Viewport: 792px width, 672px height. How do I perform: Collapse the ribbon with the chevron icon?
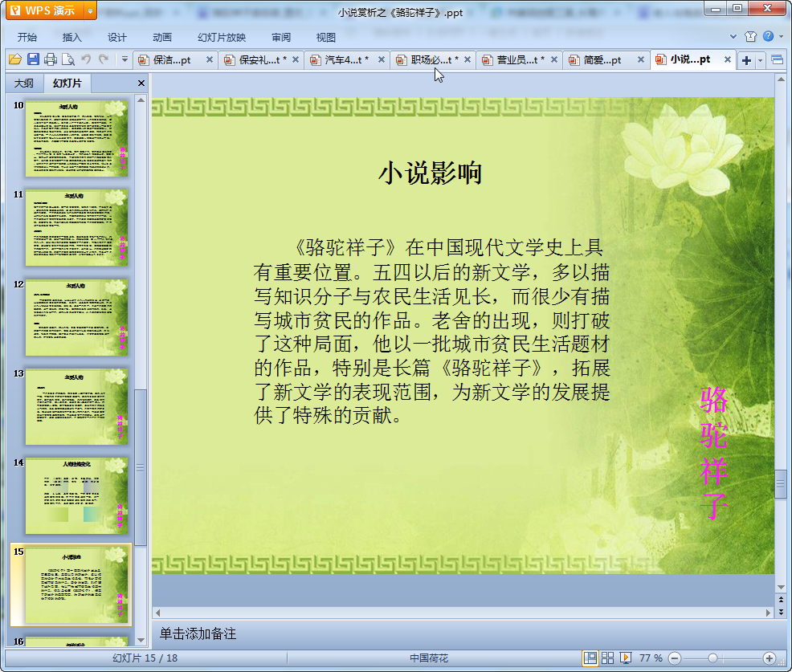733,36
